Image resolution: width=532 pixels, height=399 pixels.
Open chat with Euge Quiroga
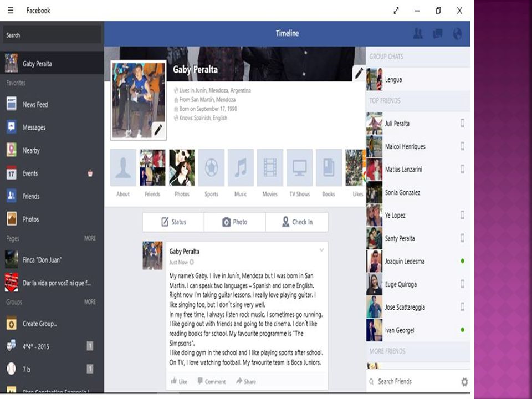418,284
